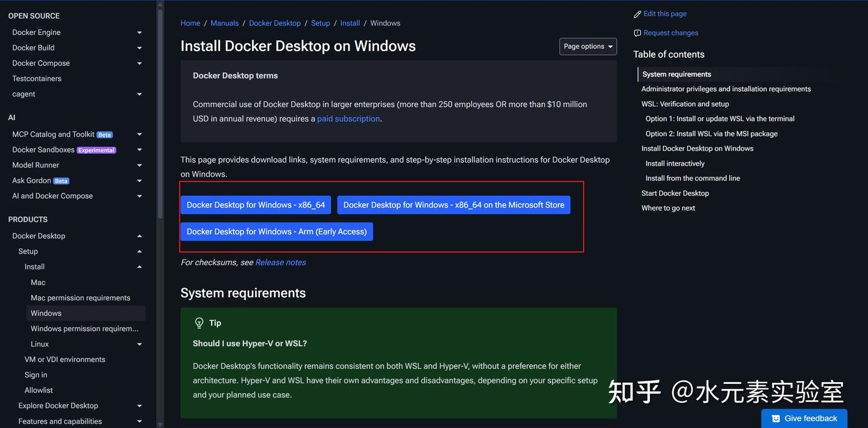This screenshot has height=428, width=868.
Task: Collapse the Install tree node
Action: pyautogui.click(x=139, y=266)
